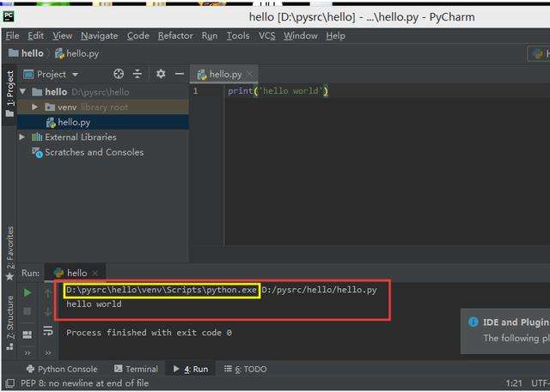The image size is (550, 392).
Task: Open the View menu
Action: pyautogui.click(x=63, y=36)
